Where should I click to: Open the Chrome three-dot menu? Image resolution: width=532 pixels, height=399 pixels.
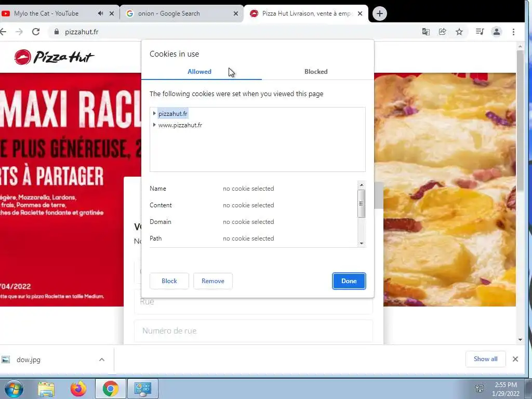point(513,32)
